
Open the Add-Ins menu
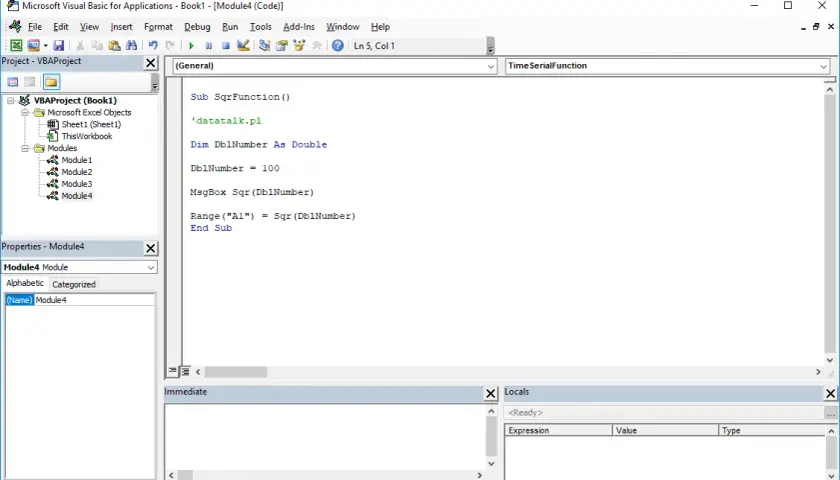pyautogui.click(x=299, y=27)
